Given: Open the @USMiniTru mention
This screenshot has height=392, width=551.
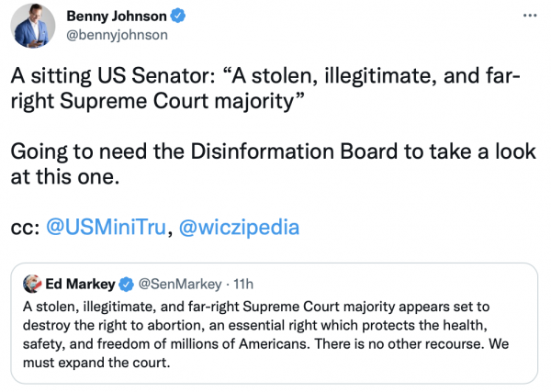Looking at the screenshot, I should point(107,225).
